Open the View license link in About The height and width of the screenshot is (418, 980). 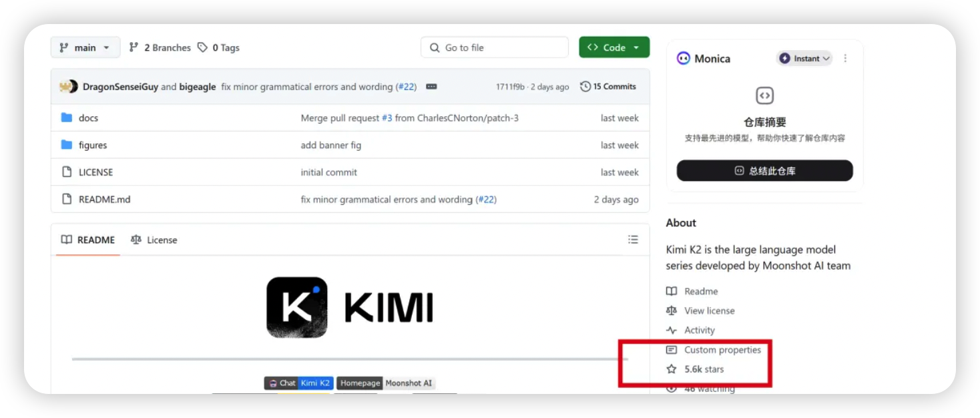tap(700, 310)
